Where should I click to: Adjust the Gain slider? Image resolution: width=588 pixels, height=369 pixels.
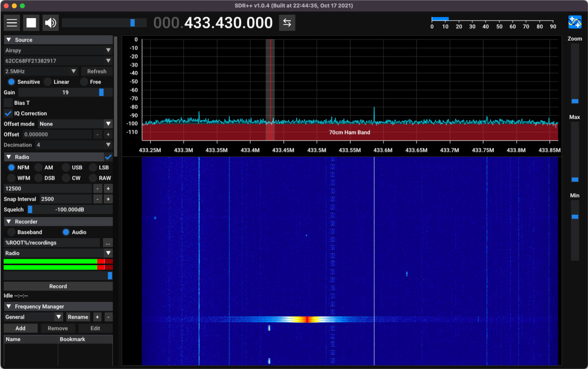65,92
